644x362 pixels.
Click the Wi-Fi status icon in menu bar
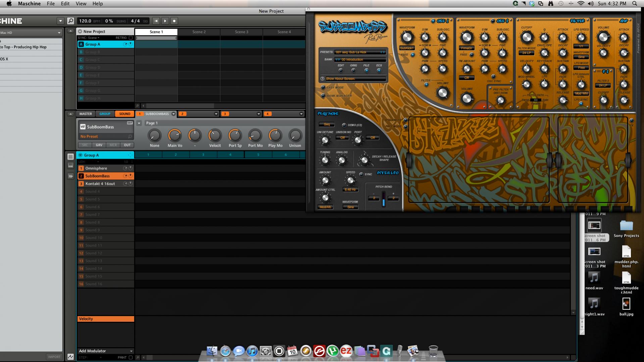(581, 4)
